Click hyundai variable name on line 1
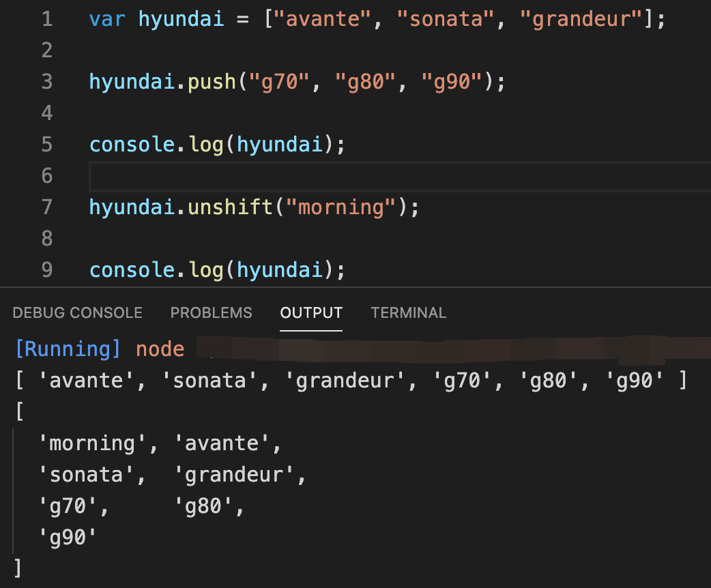711x588 pixels. pos(182,19)
